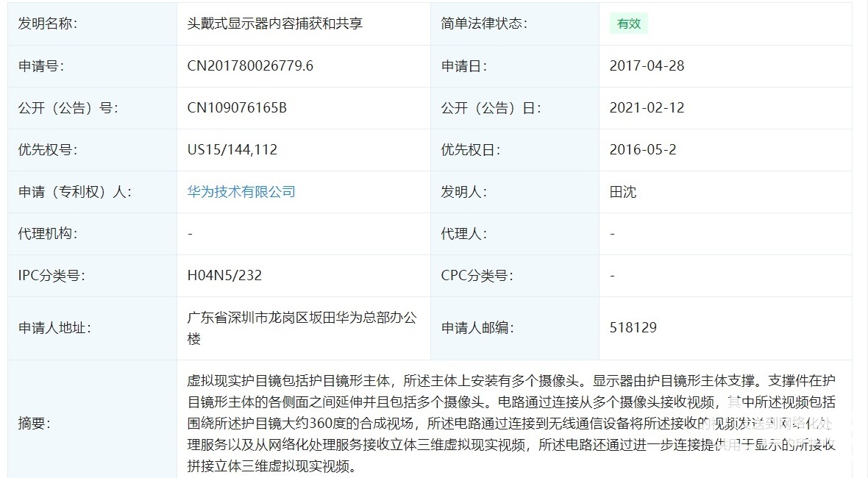Click the 申请（专利权）人 field label

pyautogui.click(x=74, y=192)
